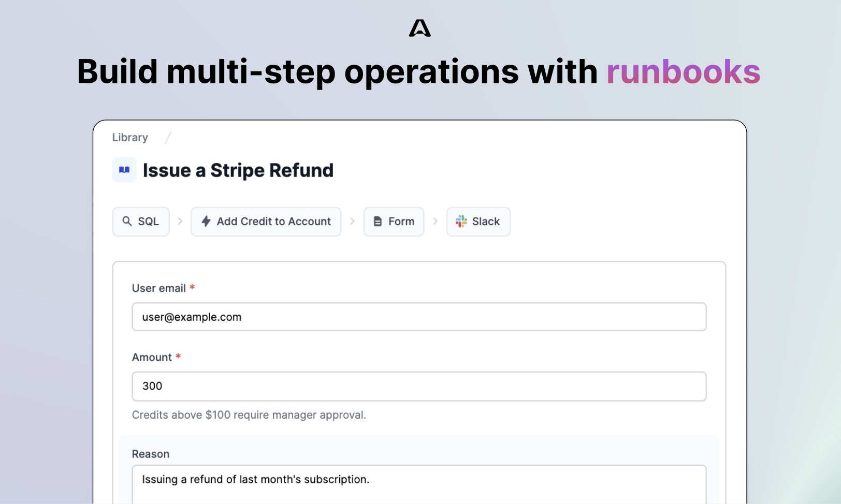Click the 'Credits above $100 require manager approval.' hint

[249, 415]
